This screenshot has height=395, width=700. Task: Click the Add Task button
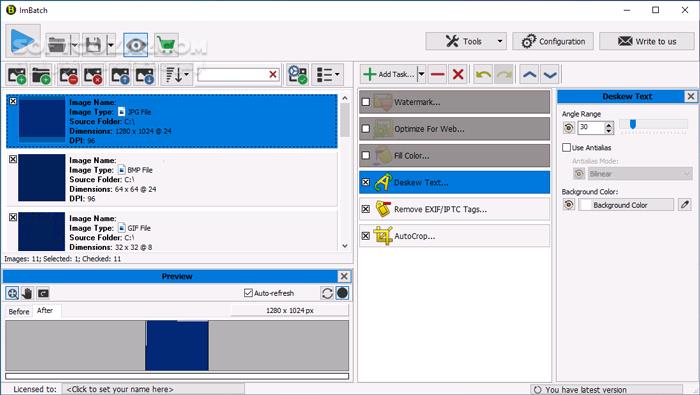(x=389, y=75)
